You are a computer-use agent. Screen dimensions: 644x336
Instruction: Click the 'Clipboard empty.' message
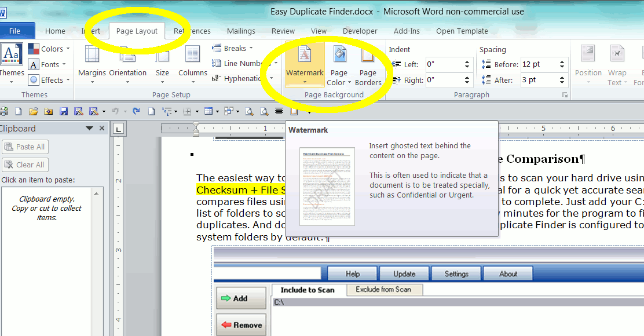[x=47, y=199]
